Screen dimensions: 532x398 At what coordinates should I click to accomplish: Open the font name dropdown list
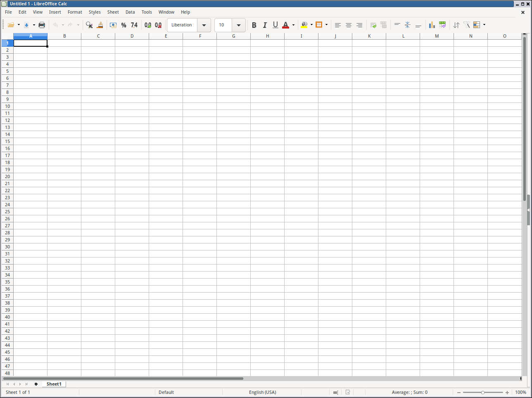(x=204, y=25)
